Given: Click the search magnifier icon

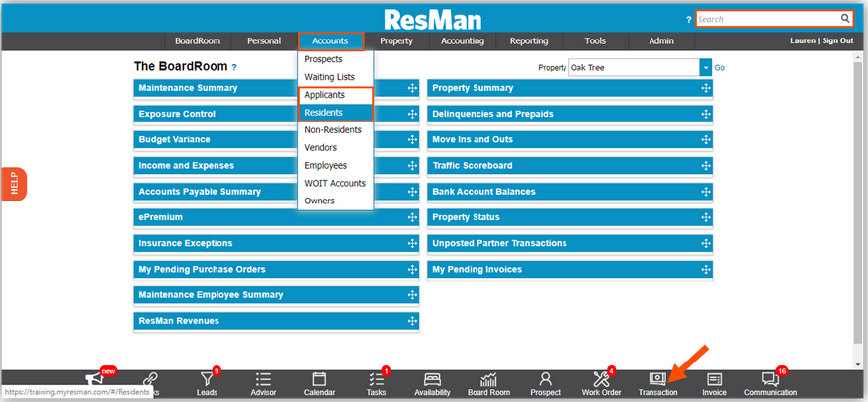Looking at the screenshot, I should [845, 18].
